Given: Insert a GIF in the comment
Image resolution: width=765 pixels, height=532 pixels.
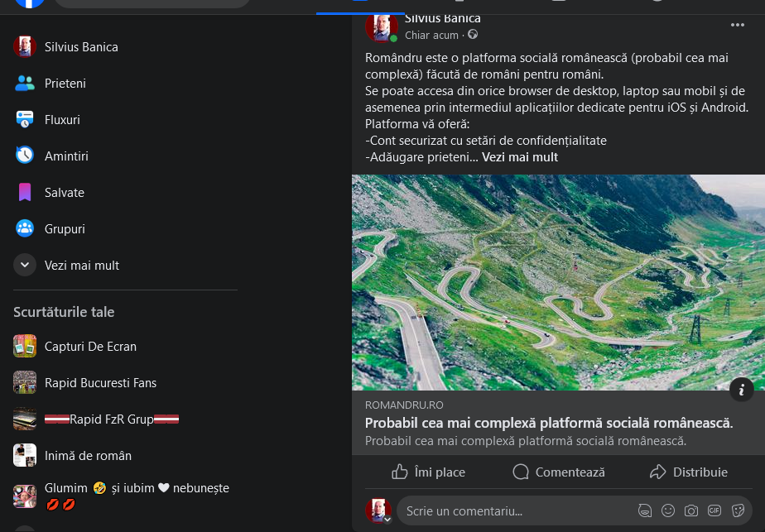Looking at the screenshot, I should click(714, 510).
